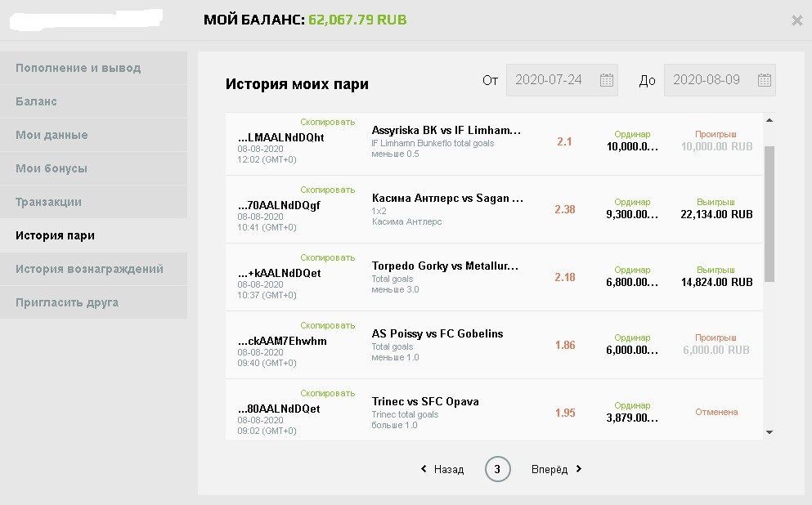Show История вознаграждений page
Image resolution: width=812 pixels, height=505 pixels.
(89, 269)
